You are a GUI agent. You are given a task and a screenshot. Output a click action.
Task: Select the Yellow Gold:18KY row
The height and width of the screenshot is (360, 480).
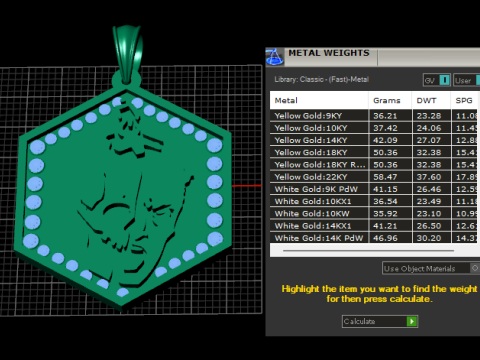373,152
